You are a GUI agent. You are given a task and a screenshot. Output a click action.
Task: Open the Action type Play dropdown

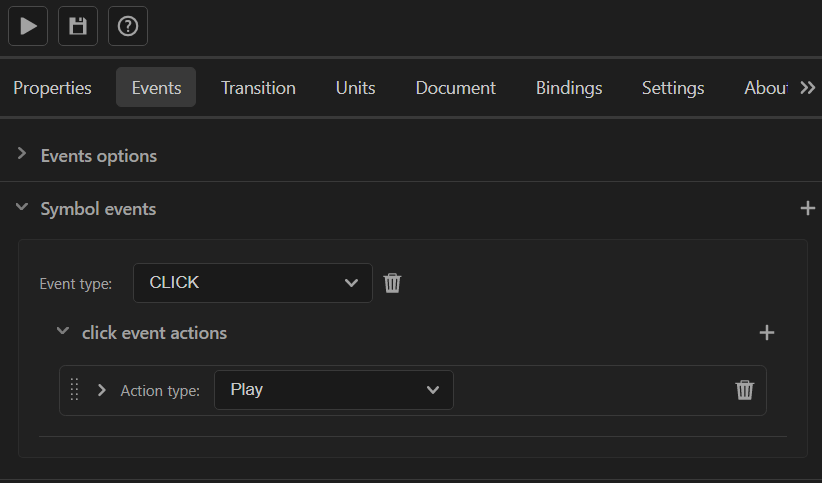click(333, 390)
